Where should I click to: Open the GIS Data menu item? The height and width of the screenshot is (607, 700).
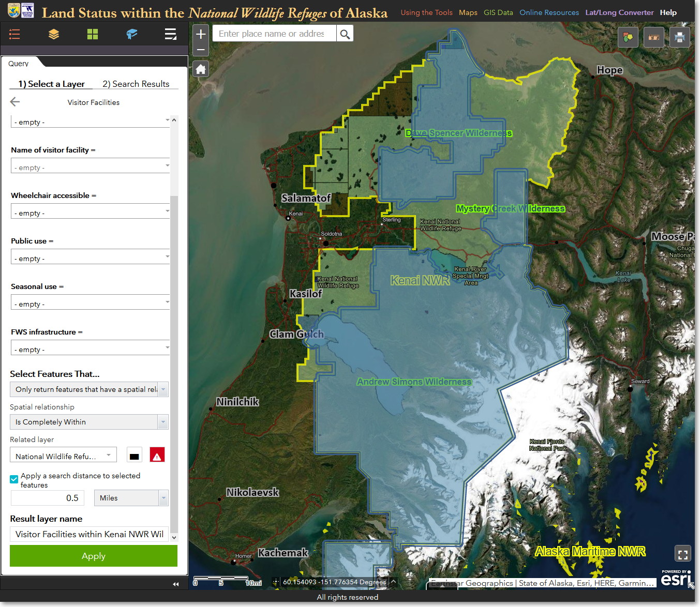[x=498, y=12]
